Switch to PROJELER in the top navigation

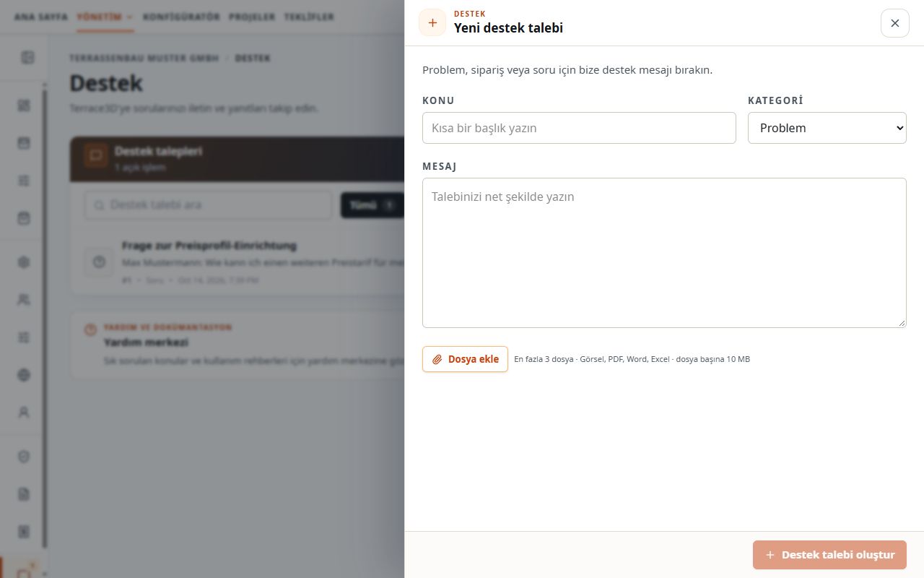[252, 17]
